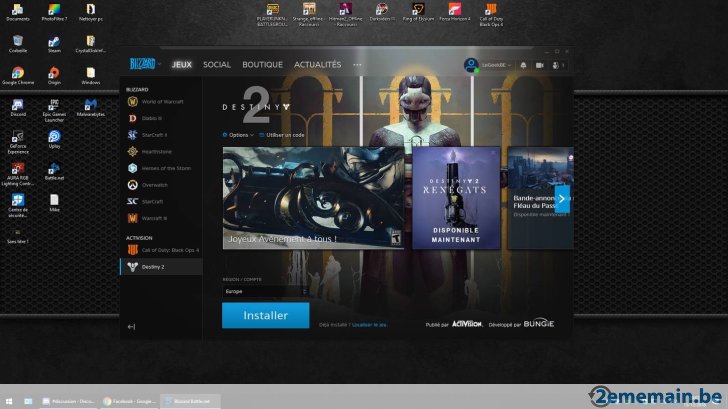728x409 pixels.
Task: Open the Uplay desktop shortcut
Action: (x=54, y=139)
